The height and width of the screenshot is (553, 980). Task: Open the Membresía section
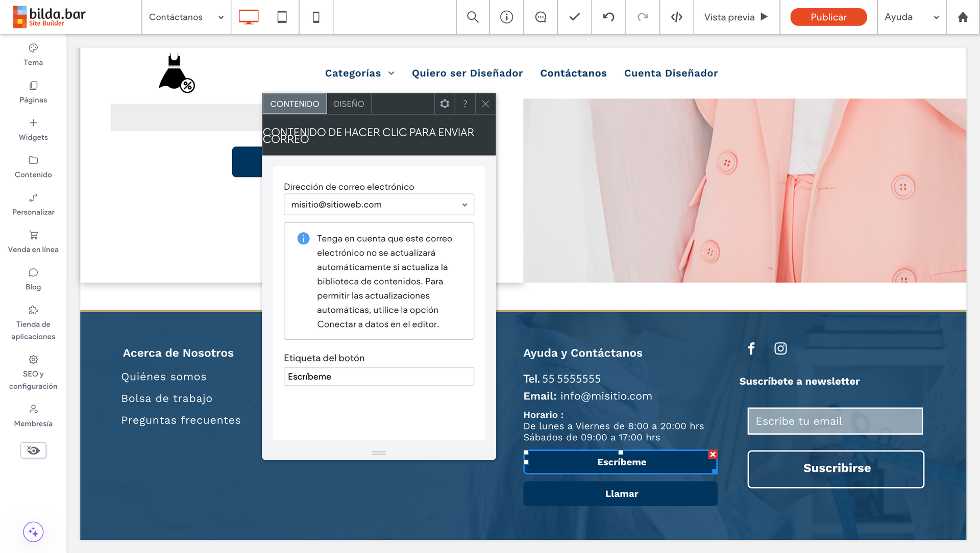point(33,416)
